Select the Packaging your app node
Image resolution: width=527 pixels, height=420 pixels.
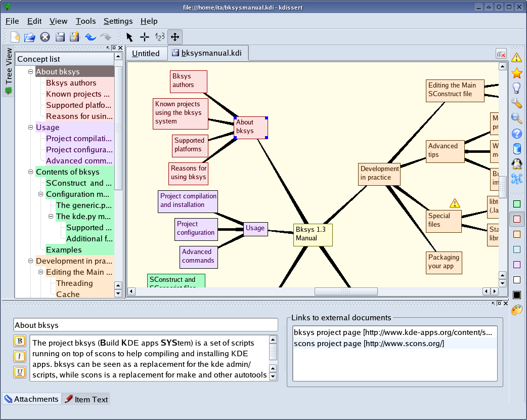[444, 263]
